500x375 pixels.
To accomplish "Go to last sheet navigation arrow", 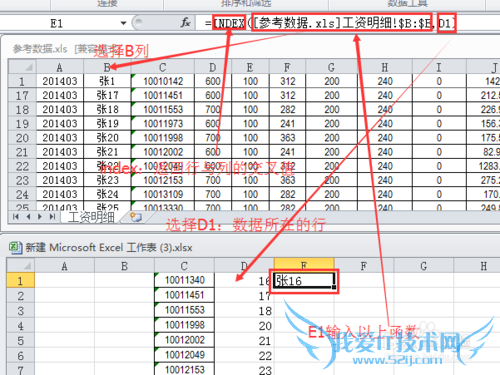I will [x=52, y=217].
